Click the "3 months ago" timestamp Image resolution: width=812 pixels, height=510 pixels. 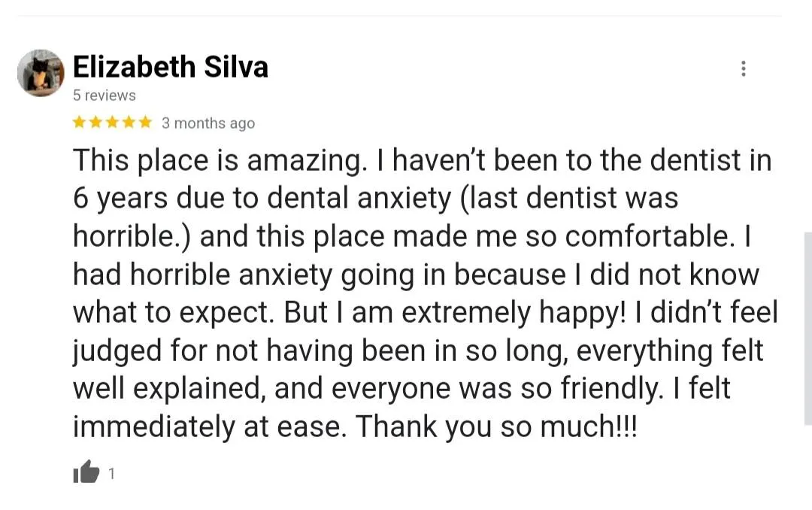point(208,123)
